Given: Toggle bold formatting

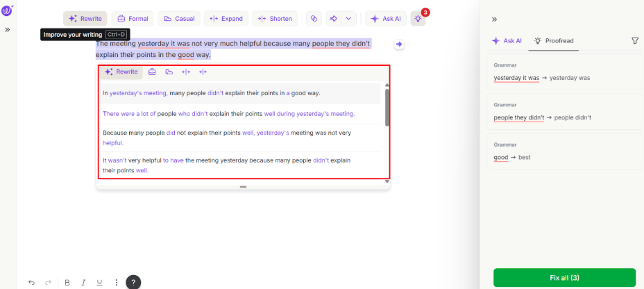Looking at the screenshot, I should point(67,282).
